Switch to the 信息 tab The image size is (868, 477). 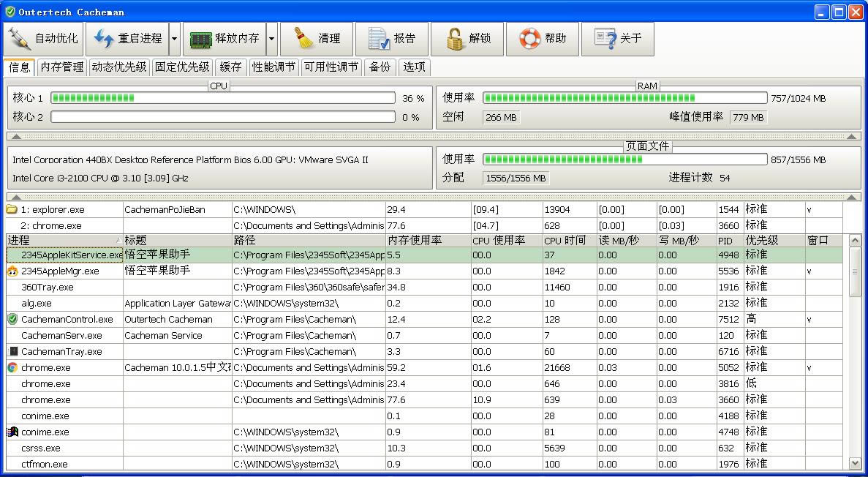[19, 67]
